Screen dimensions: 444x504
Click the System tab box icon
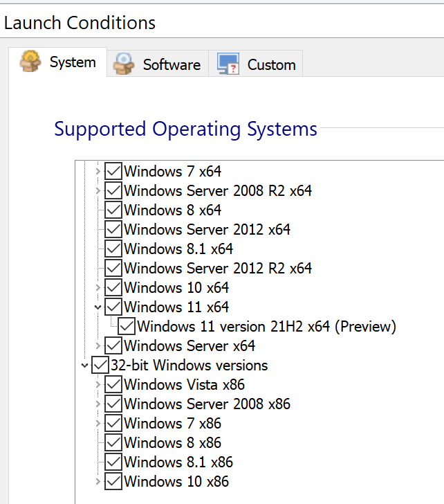tap(30, 61)
